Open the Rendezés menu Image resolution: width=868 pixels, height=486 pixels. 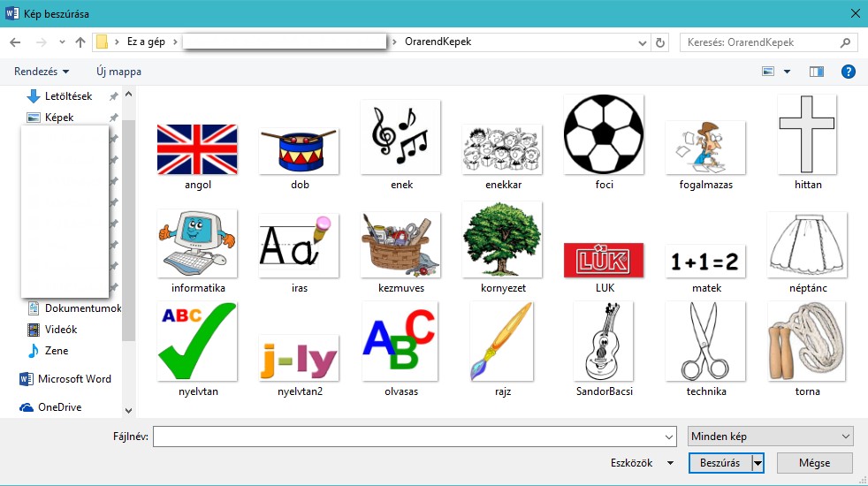click(42, 72)
